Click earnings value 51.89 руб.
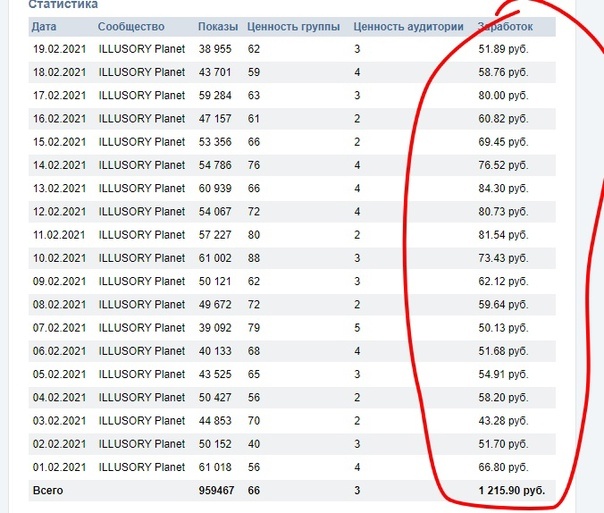 pyautogui.click(x=503, y=49)
